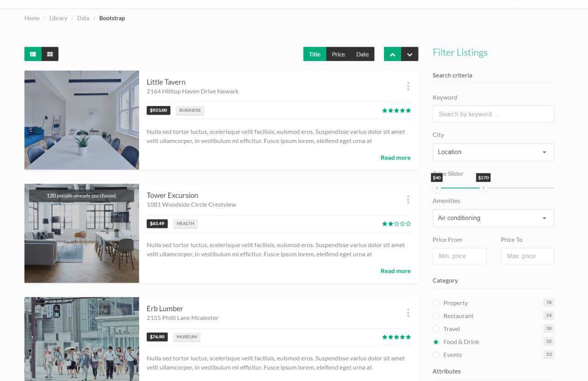
Task: Sort listings in descending order
Action: (410, 54)
